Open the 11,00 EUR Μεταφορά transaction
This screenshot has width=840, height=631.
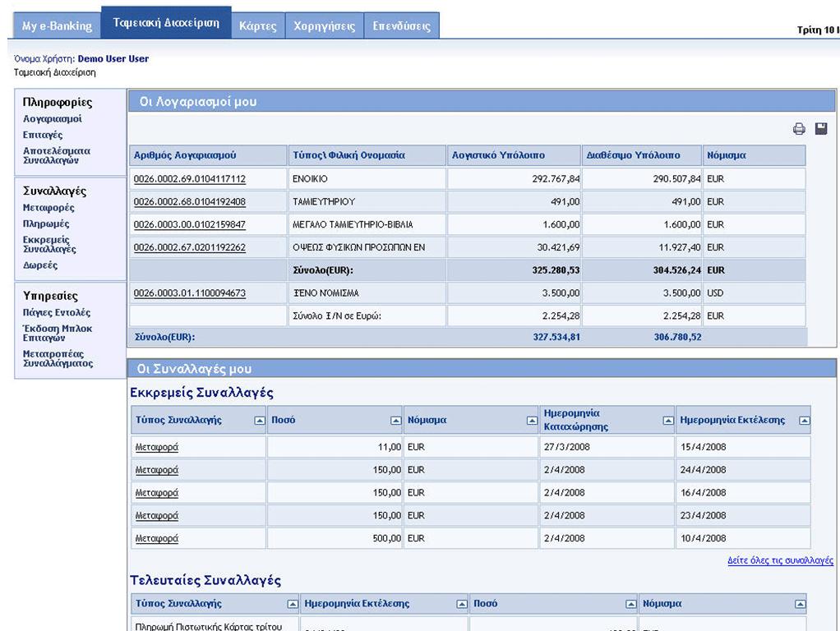click(x=157, y=447)
